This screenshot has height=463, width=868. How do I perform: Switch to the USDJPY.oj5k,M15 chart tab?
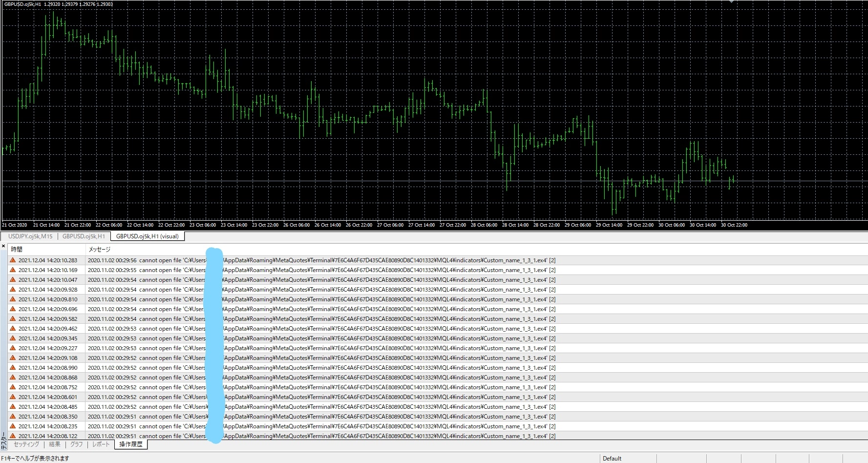[x=30, y=236]
